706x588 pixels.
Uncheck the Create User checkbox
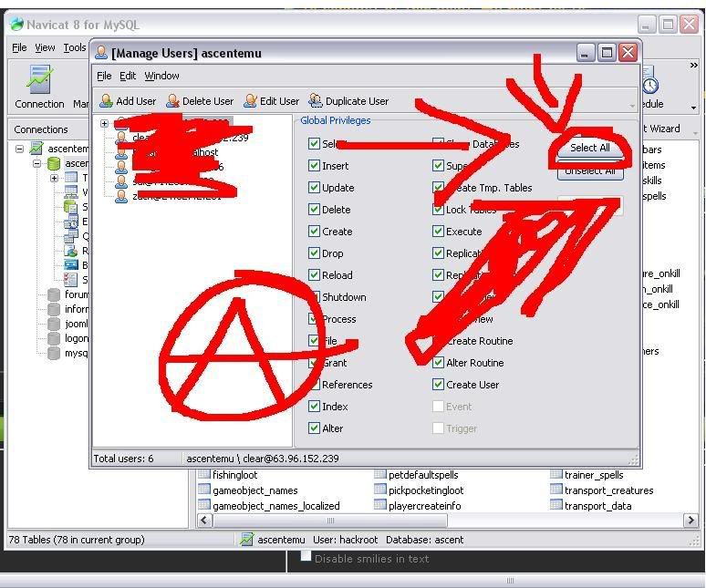coord(438,384)
